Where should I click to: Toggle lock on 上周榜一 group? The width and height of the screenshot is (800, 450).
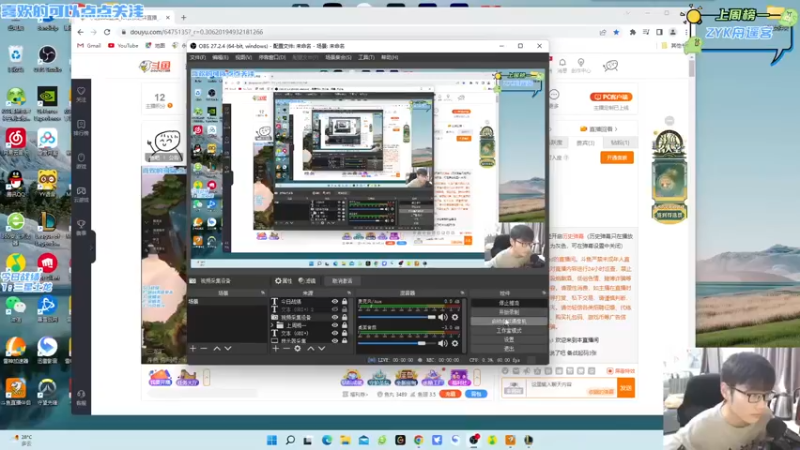[344, 325]
